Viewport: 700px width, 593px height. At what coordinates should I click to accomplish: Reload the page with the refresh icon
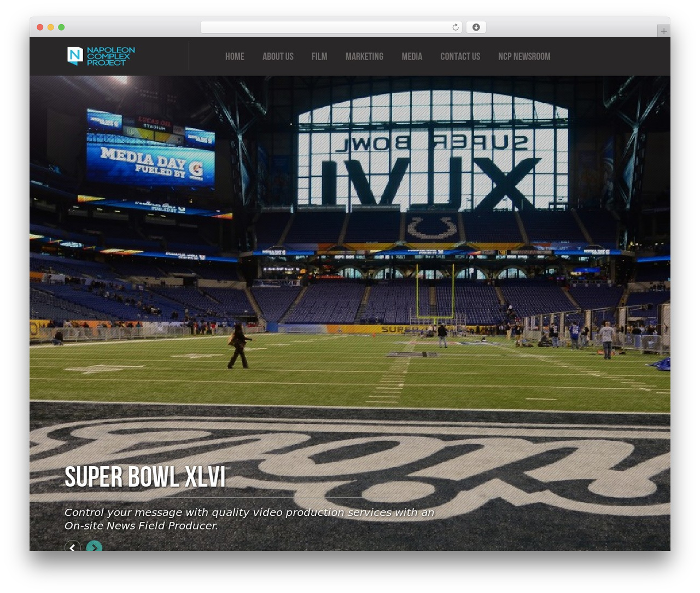tap(456, 27)
